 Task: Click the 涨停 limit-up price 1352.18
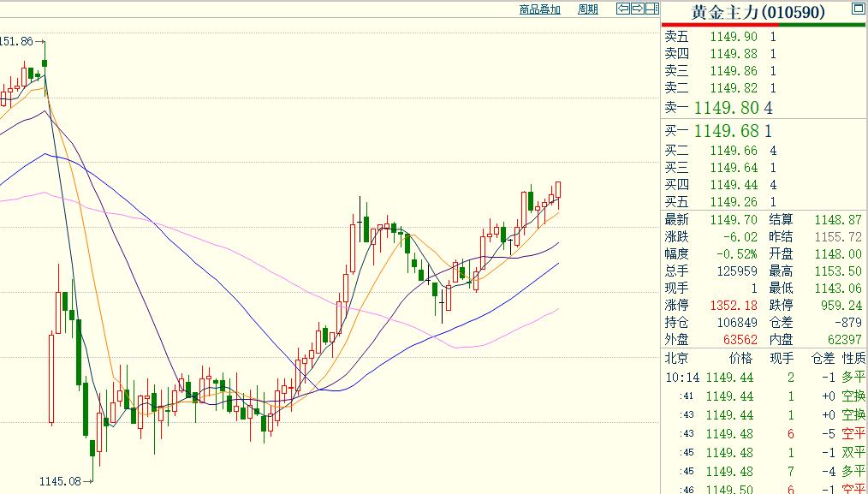tap(734, 305)
